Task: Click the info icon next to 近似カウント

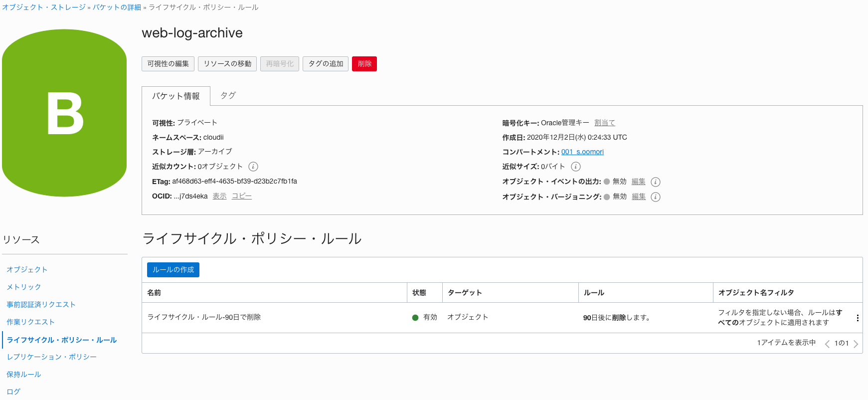Action: click(253, 167)
